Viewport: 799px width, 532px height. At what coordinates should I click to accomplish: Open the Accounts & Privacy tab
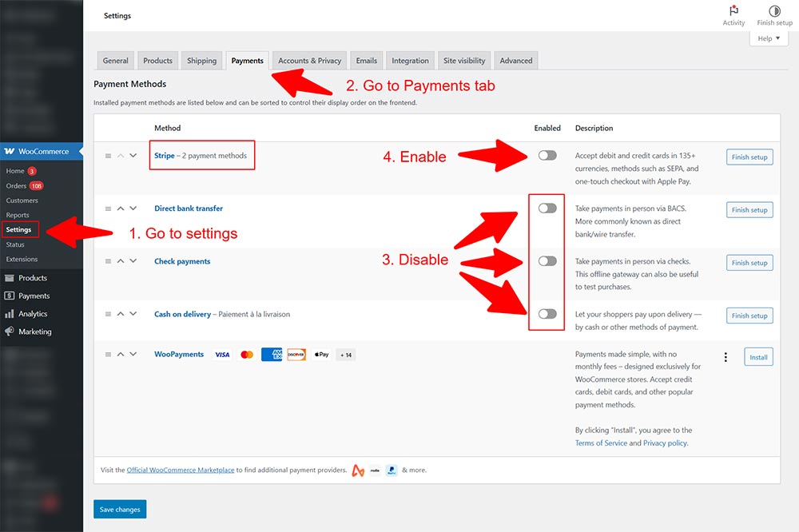pos(310,61)
